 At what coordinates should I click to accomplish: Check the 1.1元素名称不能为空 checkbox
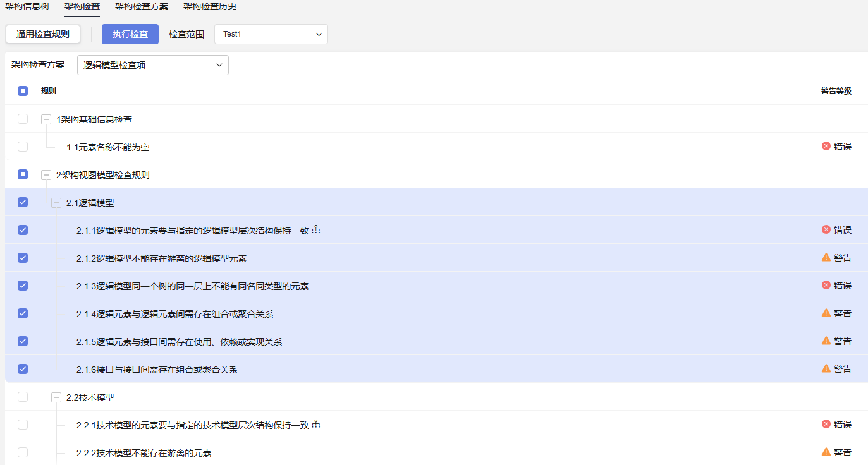pyautogui.click(x=23, y=147)
